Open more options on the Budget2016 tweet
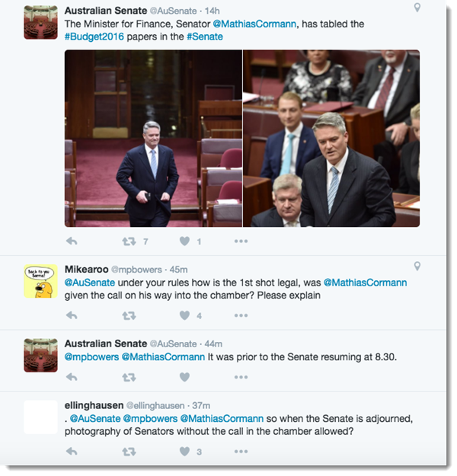The image size is (457, 476). [x=241, y=241]
